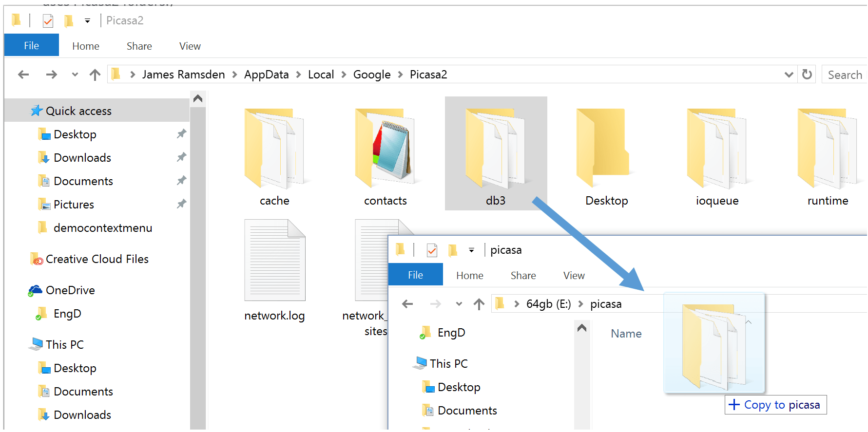Unpin Pictures using its pin icon
This screenshot has width=868, height=432.
click(x=181, y=204)
